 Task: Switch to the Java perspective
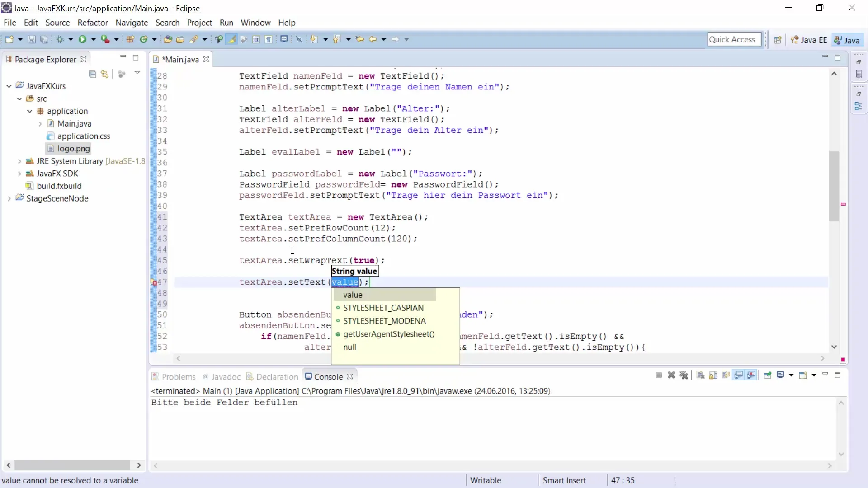847,40
